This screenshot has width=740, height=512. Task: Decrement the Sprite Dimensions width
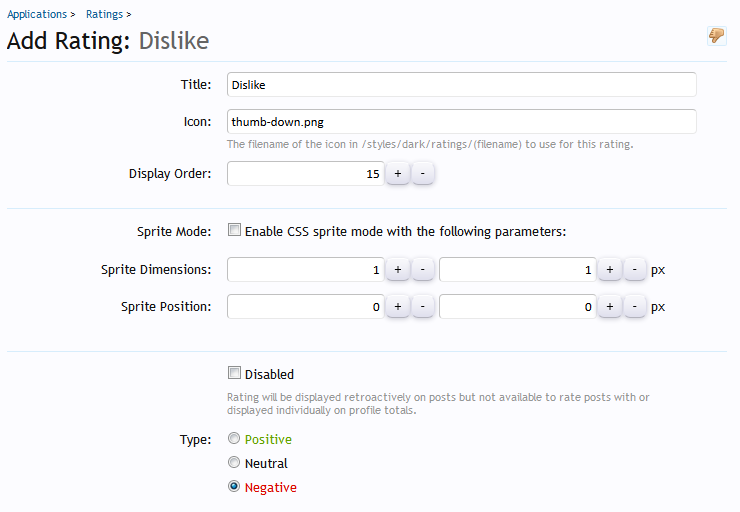point(422,270)
